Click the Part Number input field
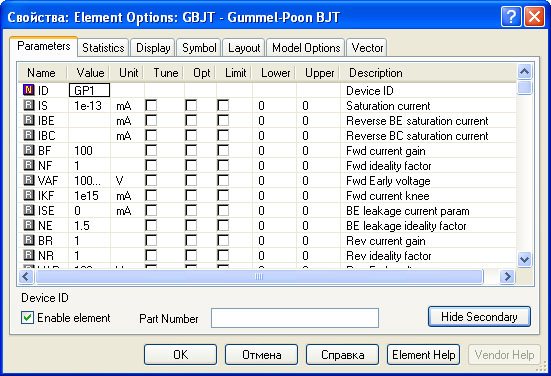Image resolution: width=551 pixels, height=376 pixels. point(295,318)
